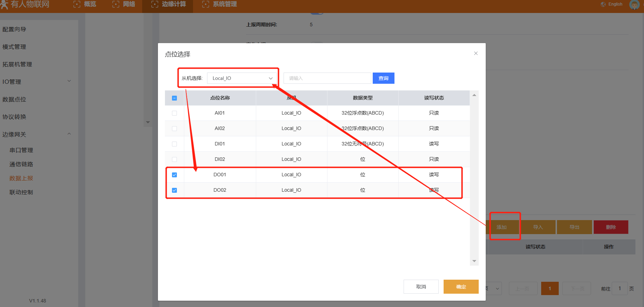Expand the IO管理 sidebar menu
Image resolution: width=644 pixels, height=307 pixels.
coord(37,82)
